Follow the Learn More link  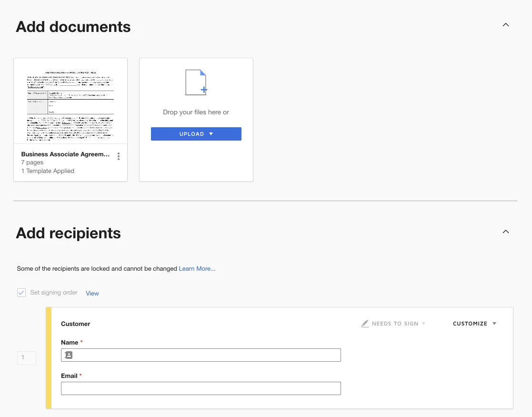click(197, 269)
